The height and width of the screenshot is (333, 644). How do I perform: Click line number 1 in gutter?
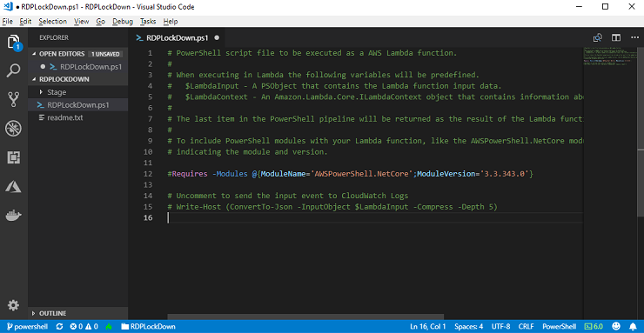(x=150, y=53)
